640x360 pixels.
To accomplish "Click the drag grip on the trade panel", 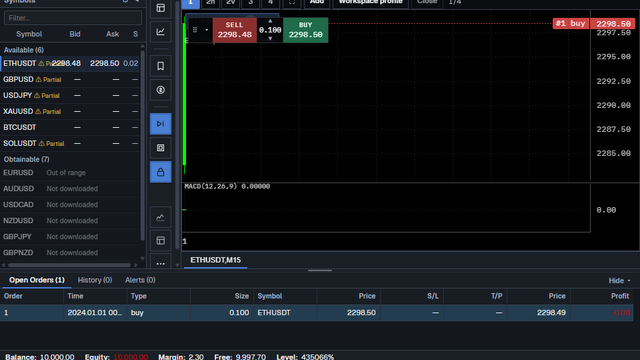I will point(195,30).
